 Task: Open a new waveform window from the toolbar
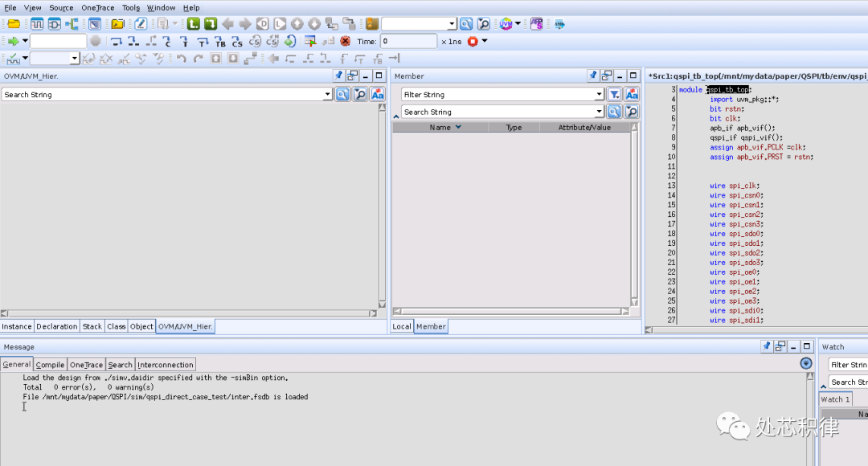point(38,24)
